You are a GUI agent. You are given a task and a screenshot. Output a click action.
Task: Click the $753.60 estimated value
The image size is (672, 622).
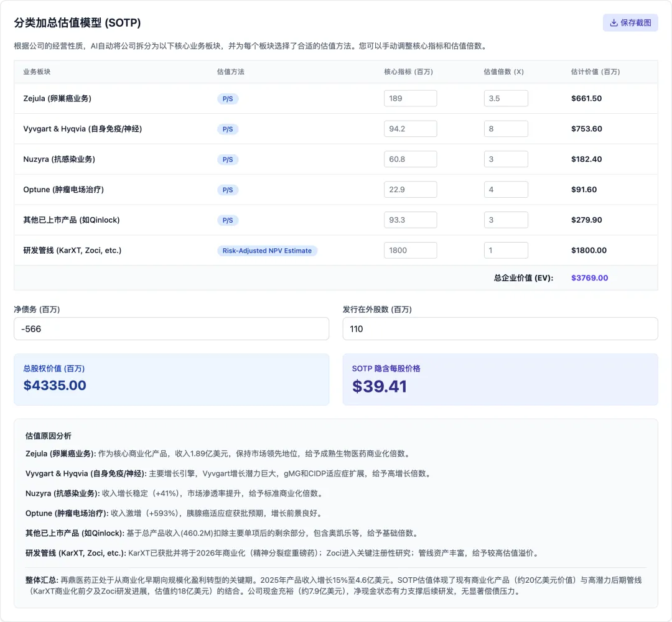click(586, 129)
